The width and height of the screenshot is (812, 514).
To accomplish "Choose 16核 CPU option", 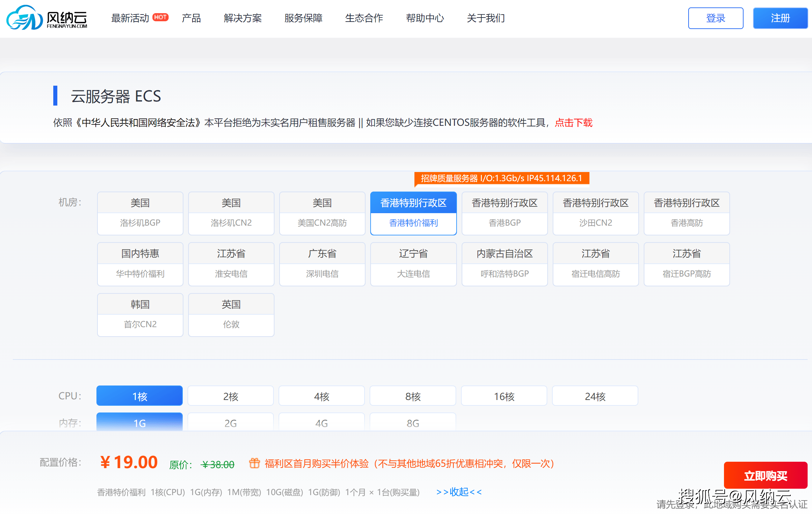I will [x=504, y=396].
